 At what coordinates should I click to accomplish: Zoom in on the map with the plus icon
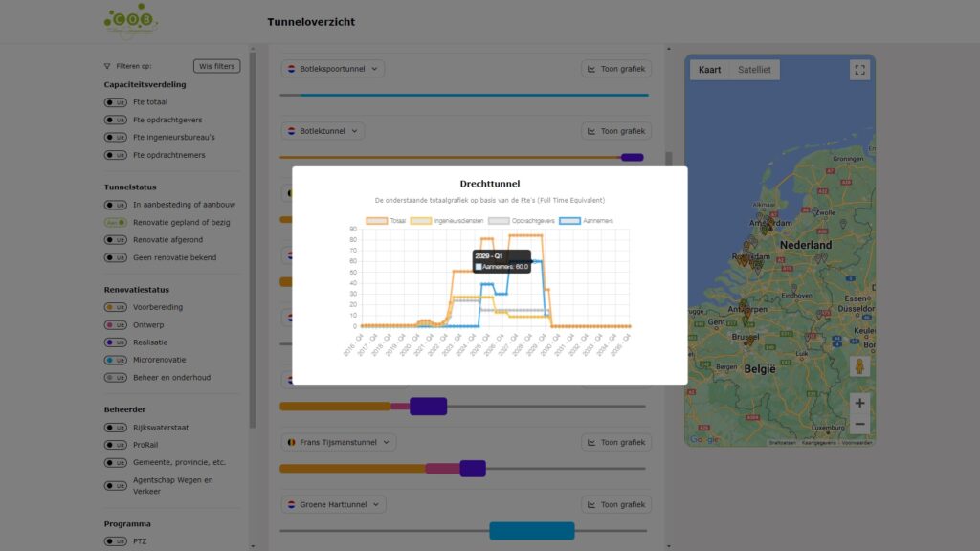coord(859,403)
